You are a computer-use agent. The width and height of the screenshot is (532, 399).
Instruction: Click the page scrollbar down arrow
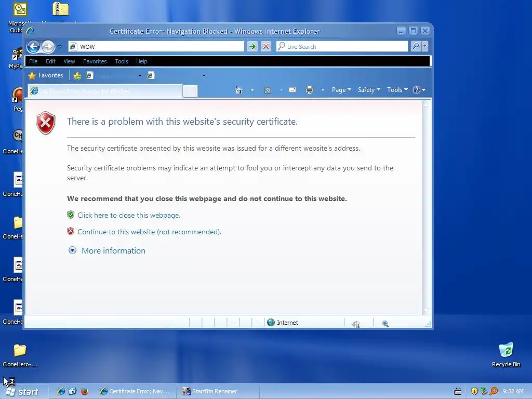[426, 311]
